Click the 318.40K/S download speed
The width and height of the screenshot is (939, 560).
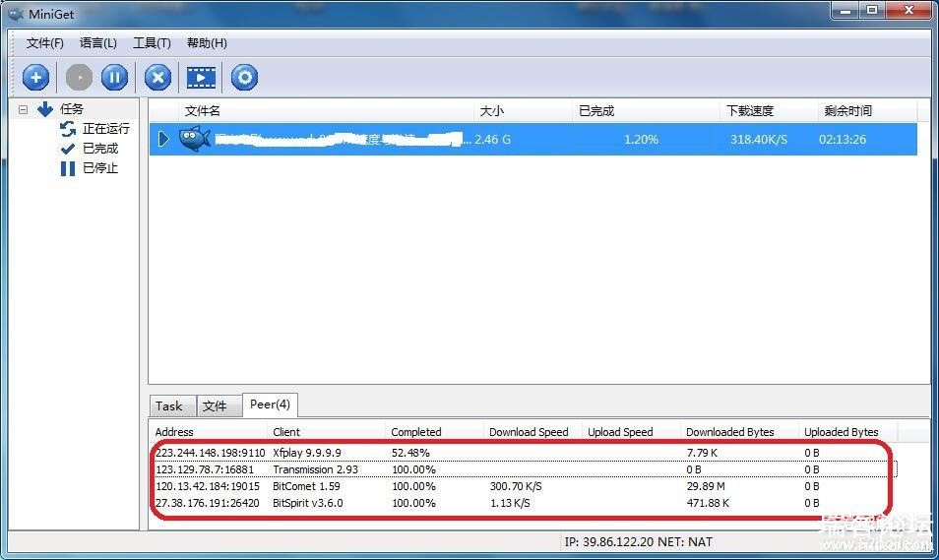pos(759,140)
